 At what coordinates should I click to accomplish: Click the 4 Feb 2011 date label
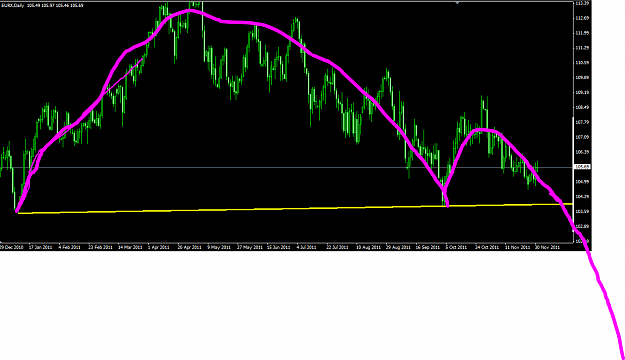click(x=70, y=247)
